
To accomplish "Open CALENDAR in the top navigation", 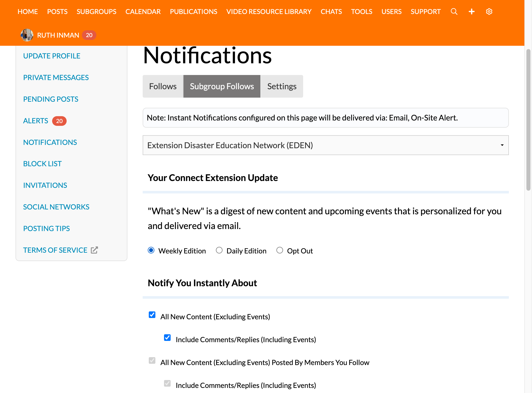I will (143, 12).
